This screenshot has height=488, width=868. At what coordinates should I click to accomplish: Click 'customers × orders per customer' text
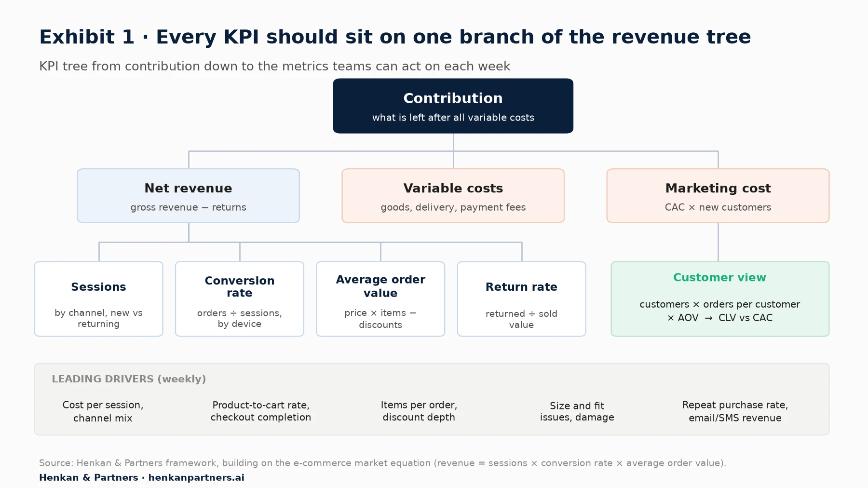tap(720, 304)
